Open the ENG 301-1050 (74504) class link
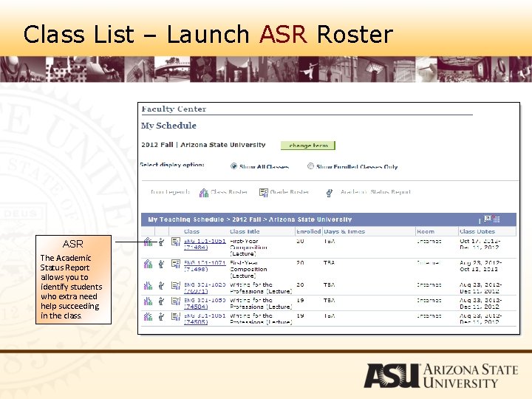532x399 pixels. 205,304
